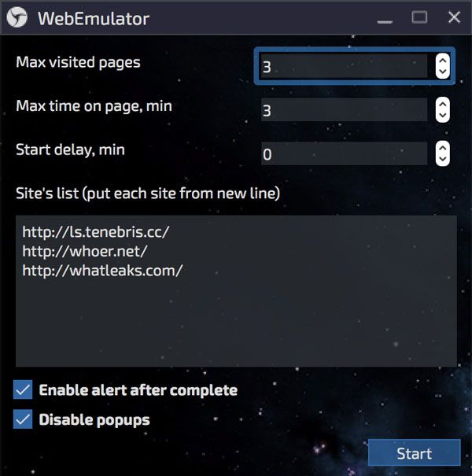Close the WebEmulator window

[454, 17]
